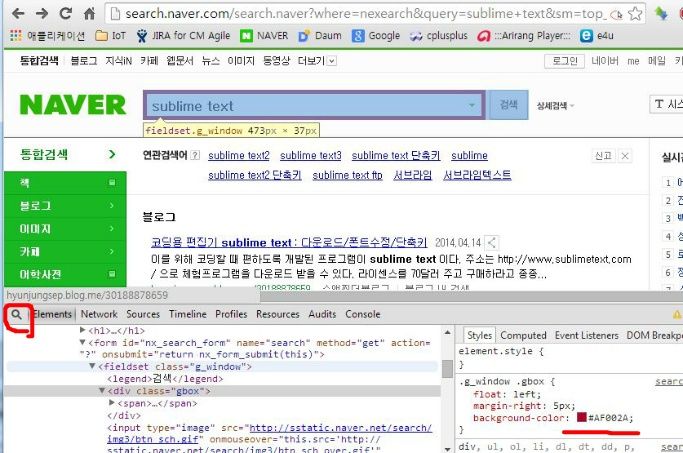Expand the span node in the DOM tree

click(112, 403)
